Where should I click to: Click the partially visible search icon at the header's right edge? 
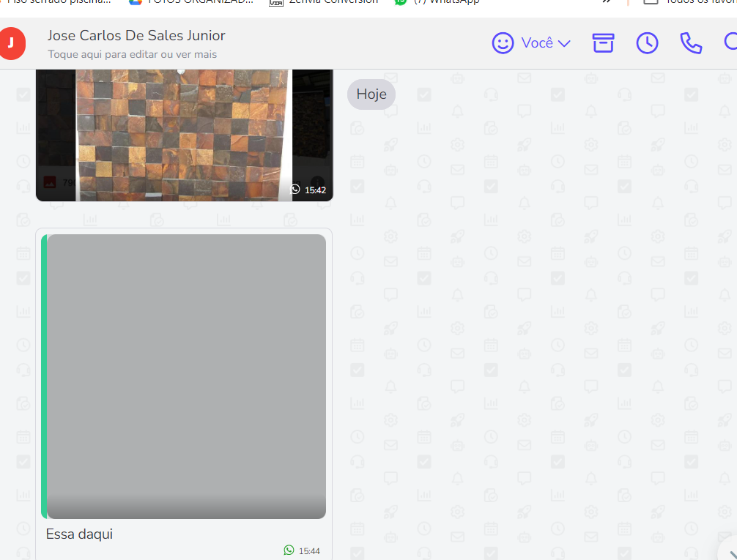point(730,43)
